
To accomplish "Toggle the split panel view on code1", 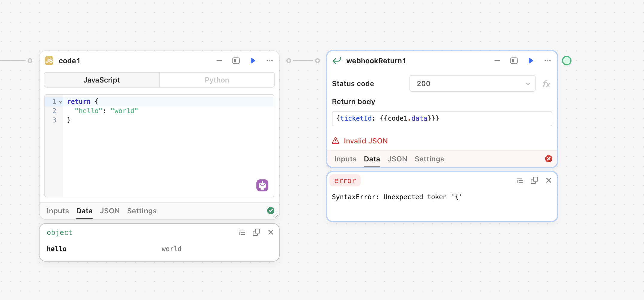I will [236, 61].
